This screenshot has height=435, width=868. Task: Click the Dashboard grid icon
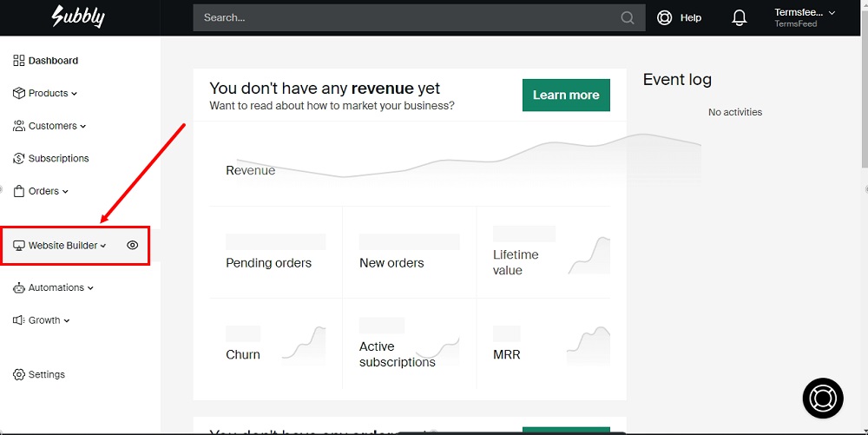point(19,61)
